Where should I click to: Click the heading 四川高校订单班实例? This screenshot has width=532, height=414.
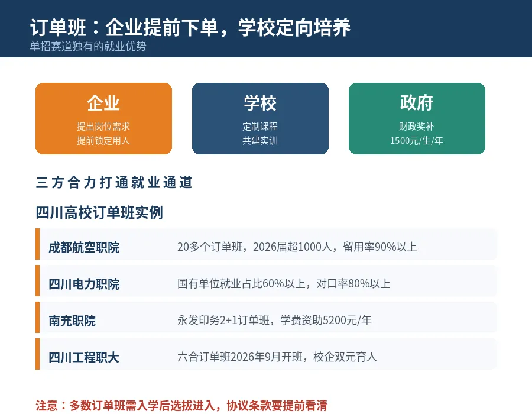[x=99, y=213]
